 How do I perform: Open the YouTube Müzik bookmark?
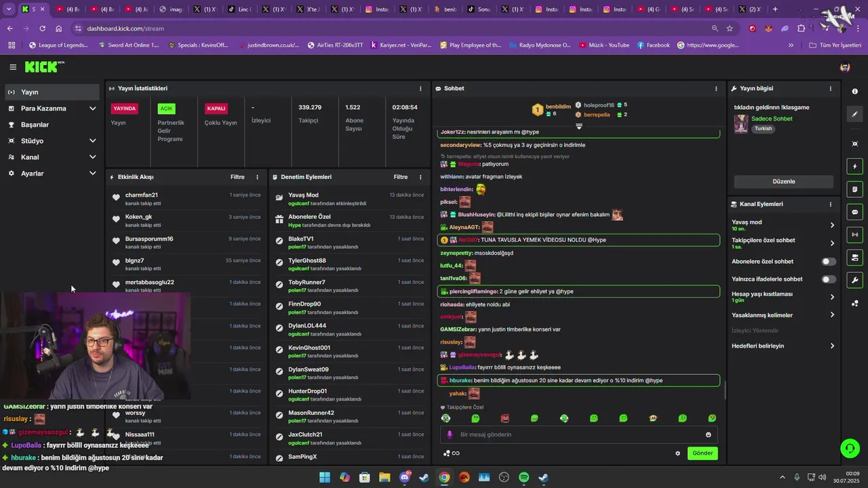[x=604, y=45]
